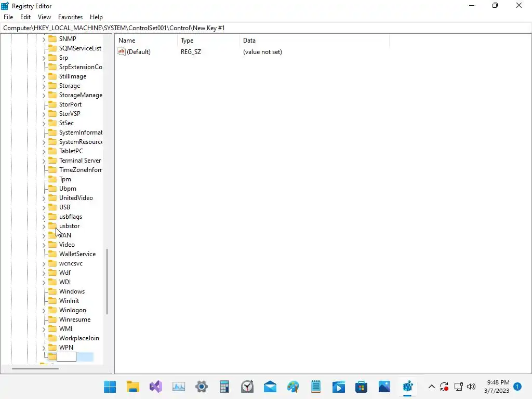The width and height of the screenshot is (532, 399).
Task: Select the wcncsvc key
Action: (x=71, y=263)
